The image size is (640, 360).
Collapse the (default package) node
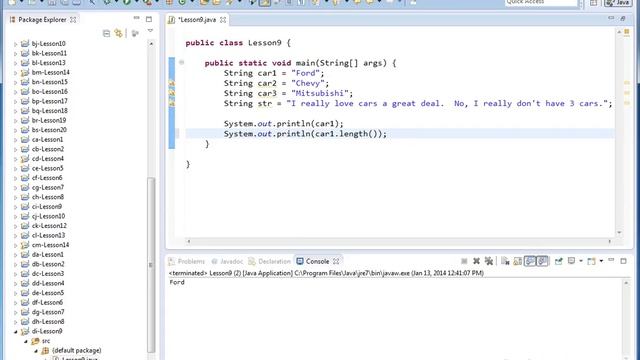(36, 351)
